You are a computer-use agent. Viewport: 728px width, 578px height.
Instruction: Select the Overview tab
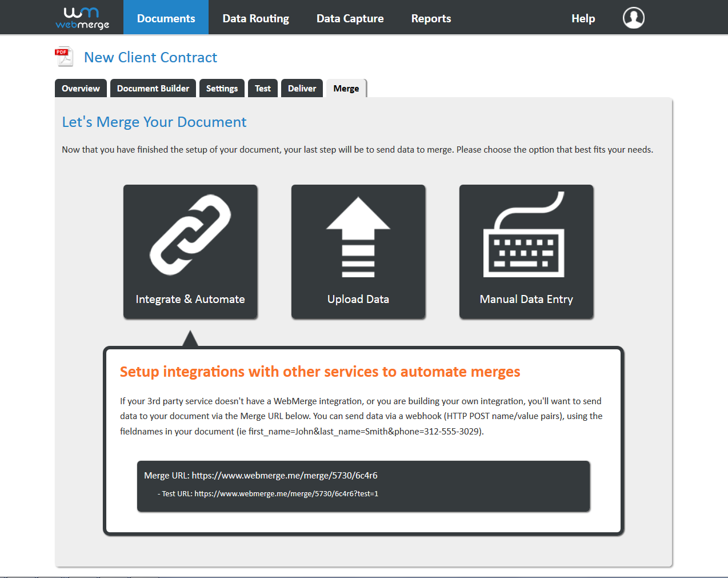point(80,88)
